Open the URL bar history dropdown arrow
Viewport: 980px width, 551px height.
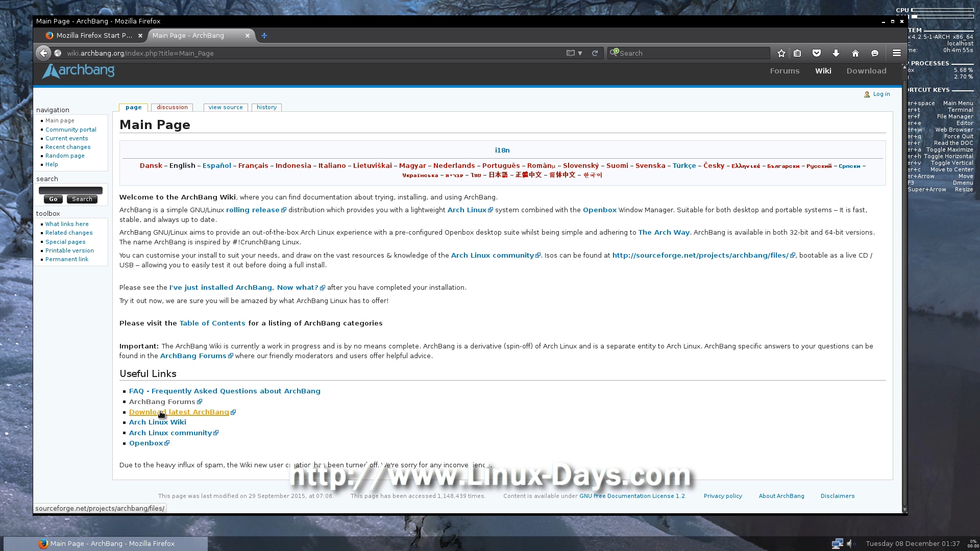(x=580, y=53)
